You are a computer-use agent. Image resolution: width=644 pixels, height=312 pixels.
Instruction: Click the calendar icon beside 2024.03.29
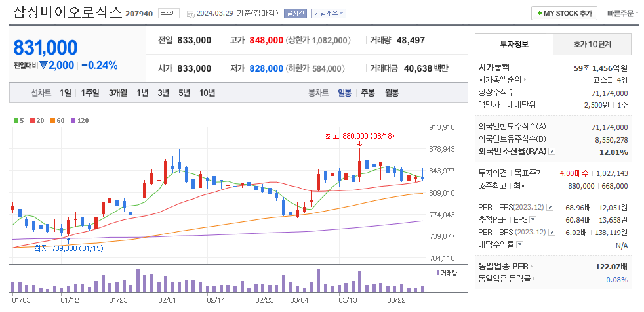point(191,14)
